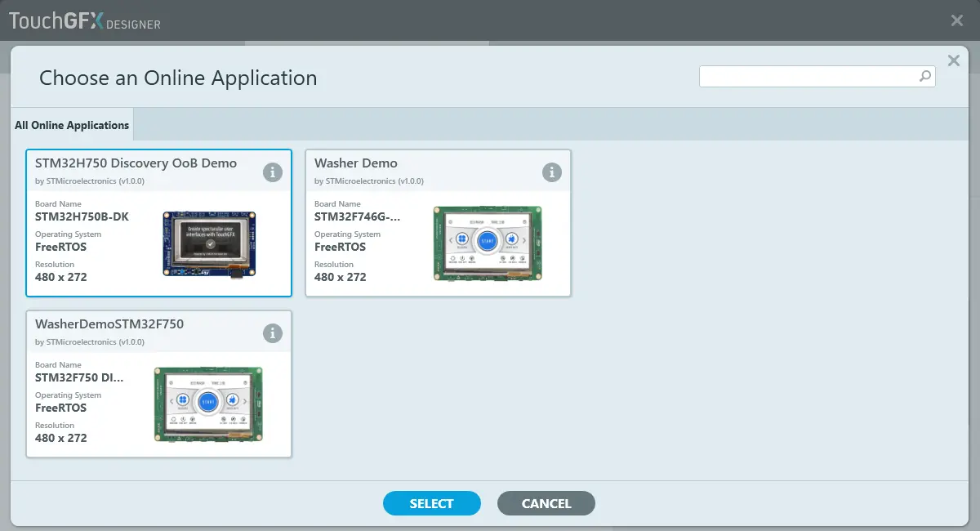The height and width of the screenshot is (531, 980).
Task: View info for WasherDemoSTM32F750 card
Action: (273, 333)
